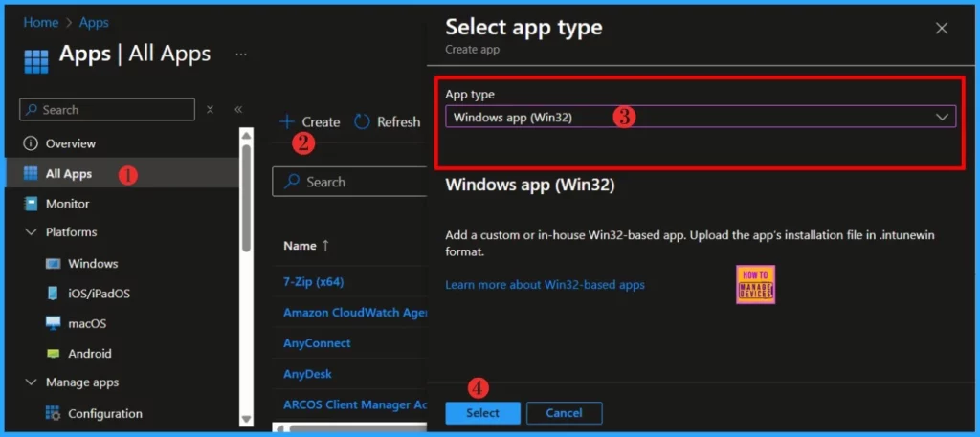The width and height of the screenshot is (980, 437).
Task: Click the blue Select button
Action: point(482,413)
